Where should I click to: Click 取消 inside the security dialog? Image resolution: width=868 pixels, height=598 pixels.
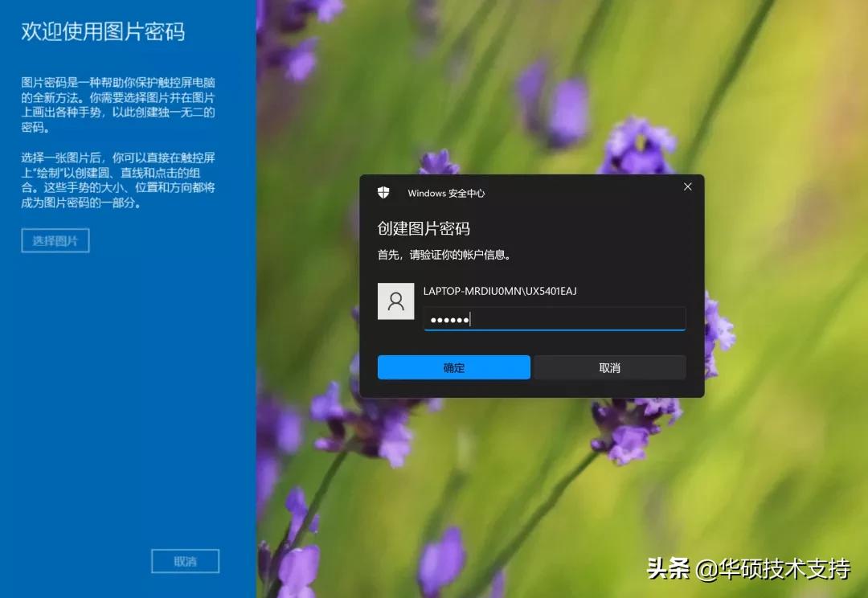pyautogui.click(x=610, y=367)
